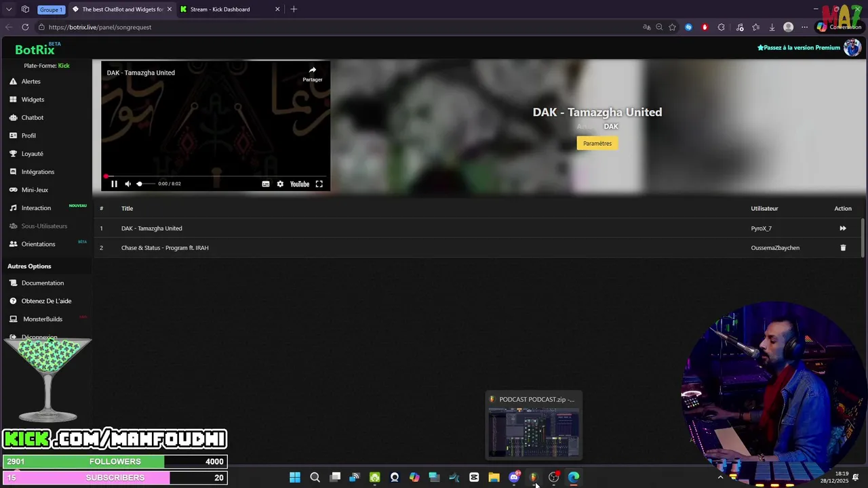This screenshot has width=868, height=488.
Task: Open the Copilot Conversation button
Action: point(839,27)
